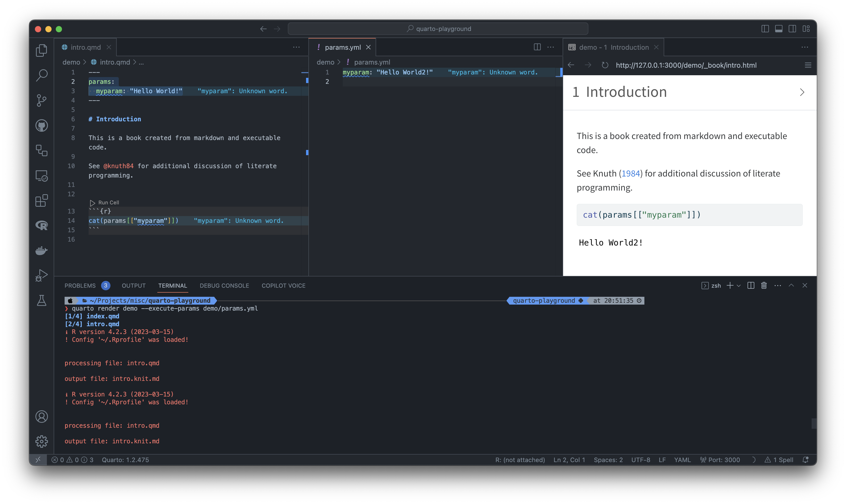
Task: Open terminal panel more actions menu
Action: [x=778, y=286]
